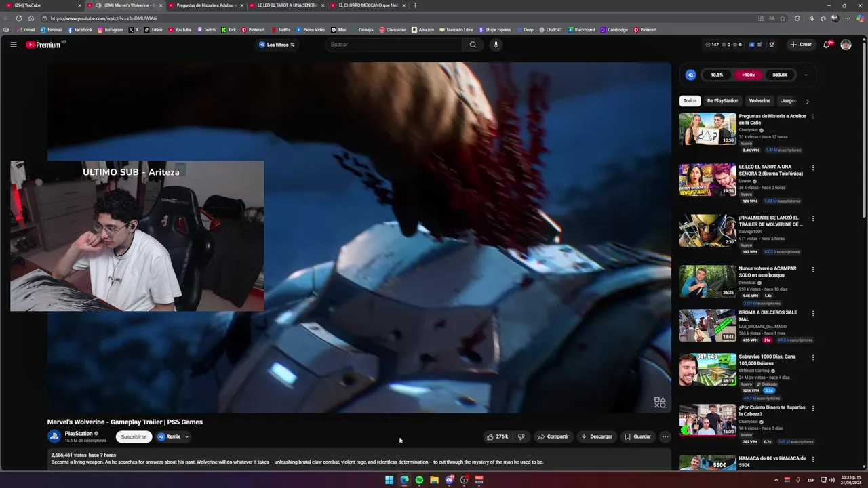Click the 383.8K stat pill

780,75
